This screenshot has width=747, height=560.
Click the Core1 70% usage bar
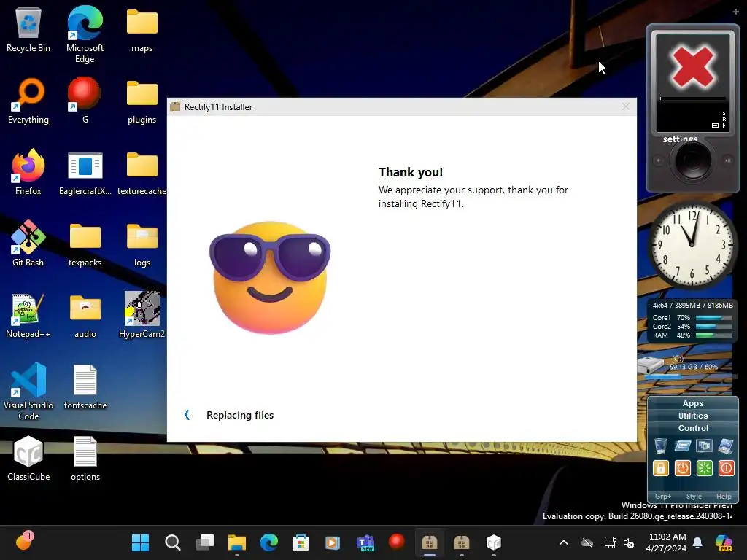pos(713,318)
